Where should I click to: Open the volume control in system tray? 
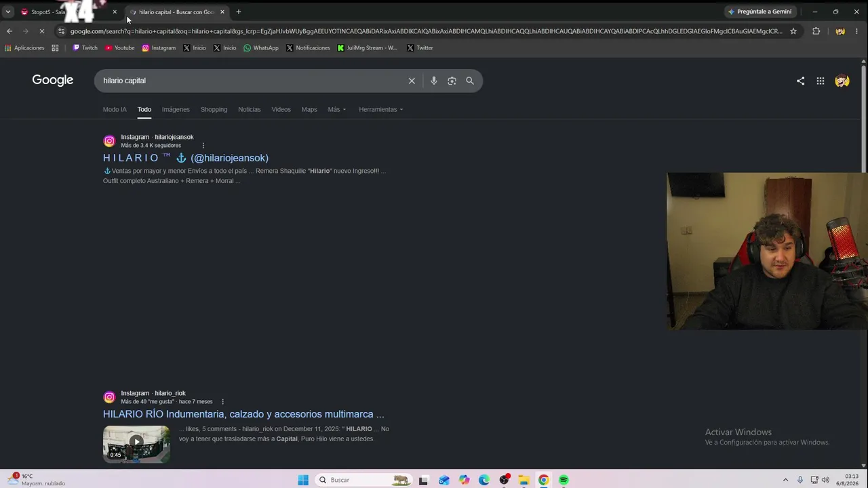pos(825,480)
